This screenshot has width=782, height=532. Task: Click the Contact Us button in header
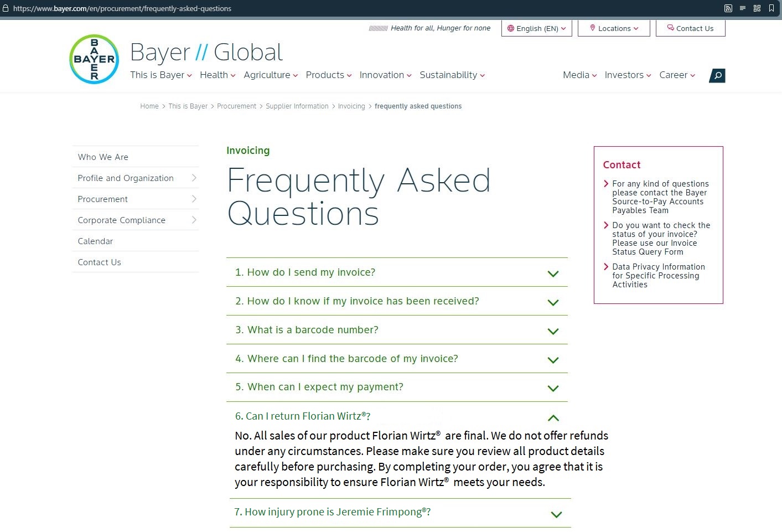(690, 28)
